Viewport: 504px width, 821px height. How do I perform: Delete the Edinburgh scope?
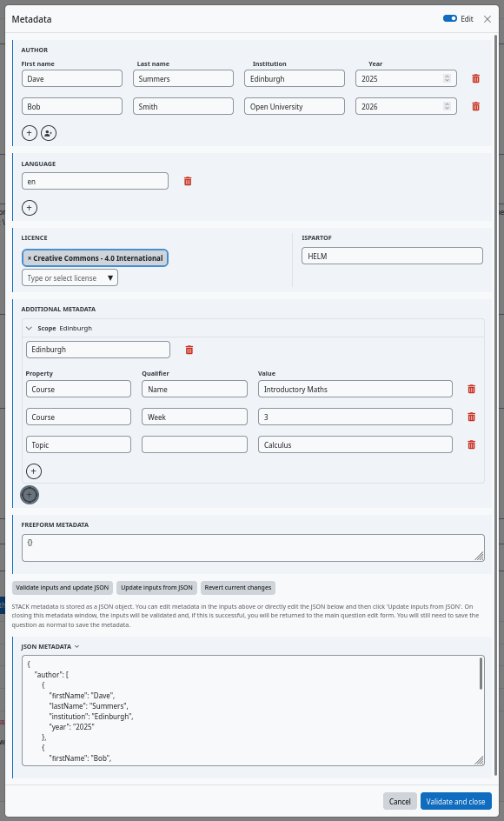[x=189, y=350]
